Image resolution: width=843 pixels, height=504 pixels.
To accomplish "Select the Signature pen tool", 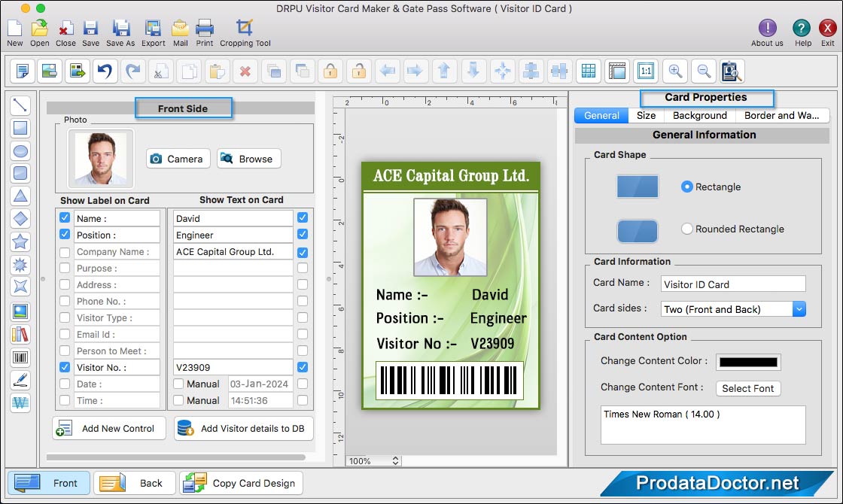I will click(20, 380).
